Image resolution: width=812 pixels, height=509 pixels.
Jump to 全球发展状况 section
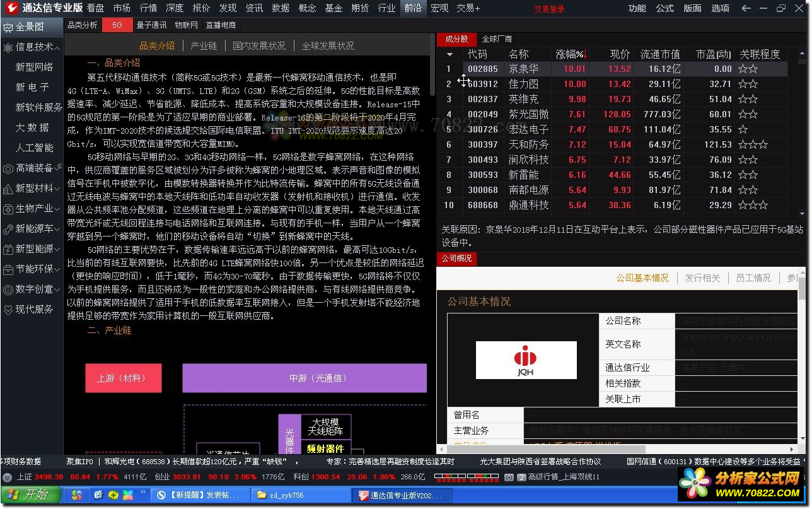pos(328,45)
